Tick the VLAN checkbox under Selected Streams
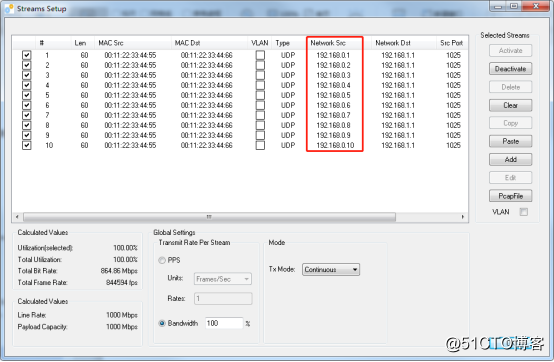 tap(524, 212)
